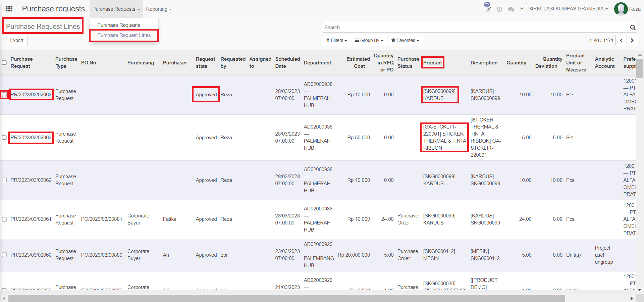
Task: Click the clock activity icon in top bar
Action: point(499,9)
